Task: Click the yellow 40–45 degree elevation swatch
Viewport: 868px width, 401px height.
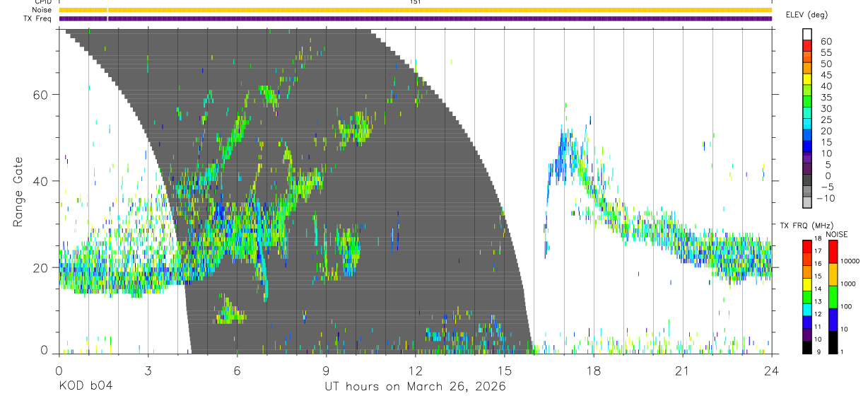Action: (x=808, y=81)
